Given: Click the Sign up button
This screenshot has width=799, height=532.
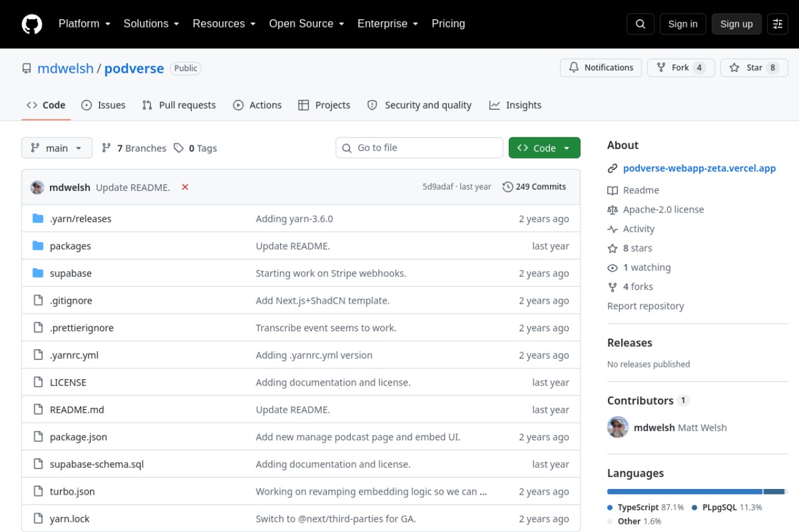Looking at the screenshot, I should click(737, 24).
